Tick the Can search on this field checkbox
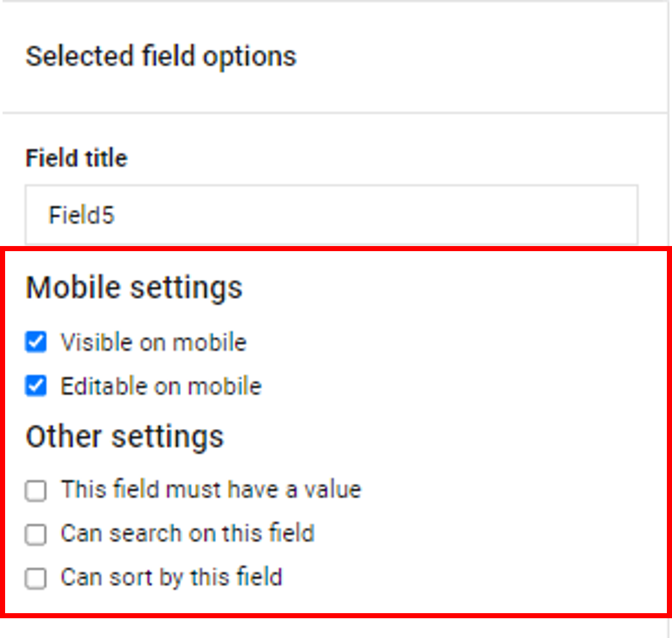The image size is (672, 638). pyautogui.click(x=36, y=534)
